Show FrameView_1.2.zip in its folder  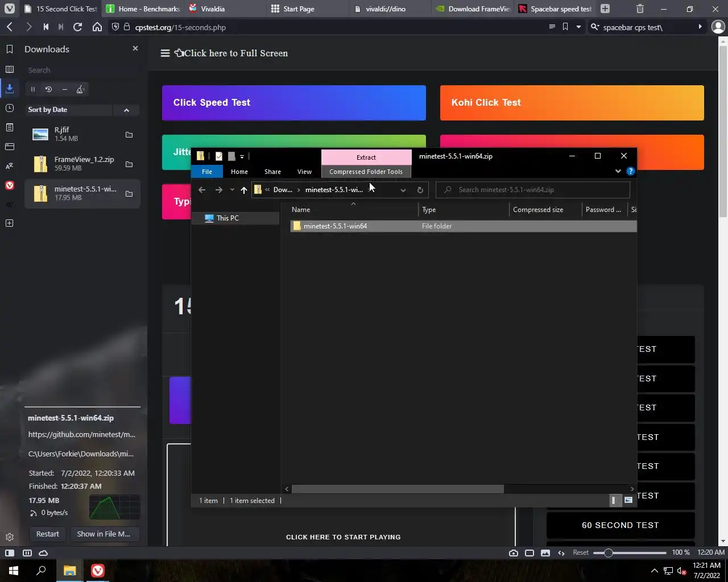pyautogui.click(x=129, y=164)
